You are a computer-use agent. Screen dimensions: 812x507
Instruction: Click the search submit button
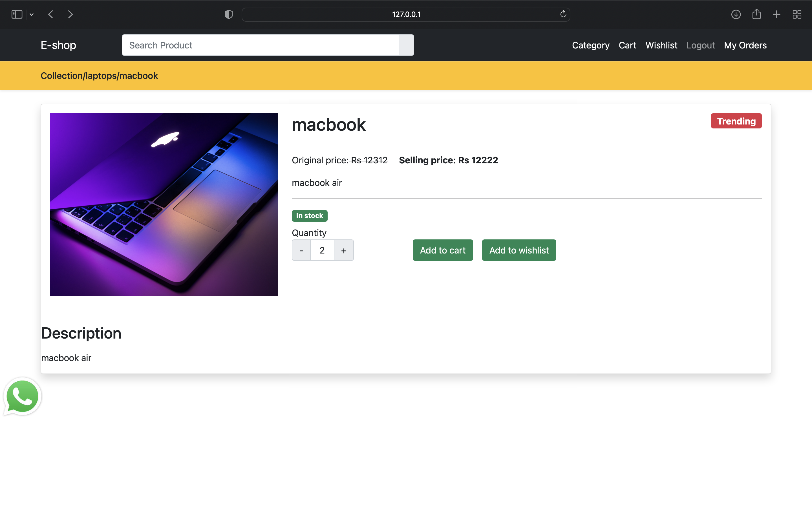(407, 45)
